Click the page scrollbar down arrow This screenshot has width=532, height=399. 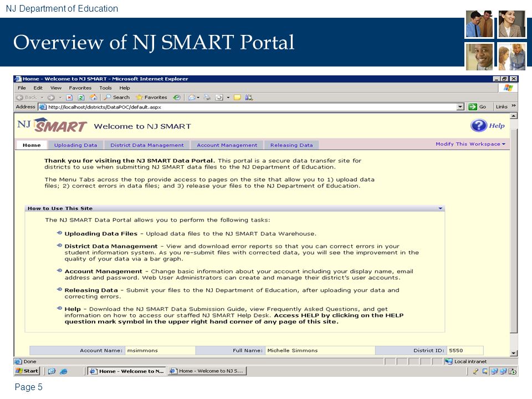click(x=514, y=353)
